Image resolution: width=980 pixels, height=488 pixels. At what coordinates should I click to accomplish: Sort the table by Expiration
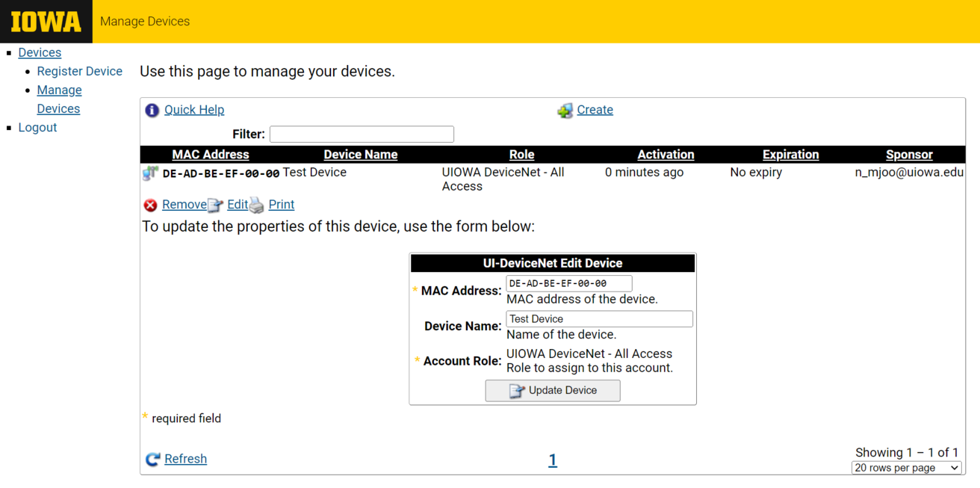tap(790, 154)
